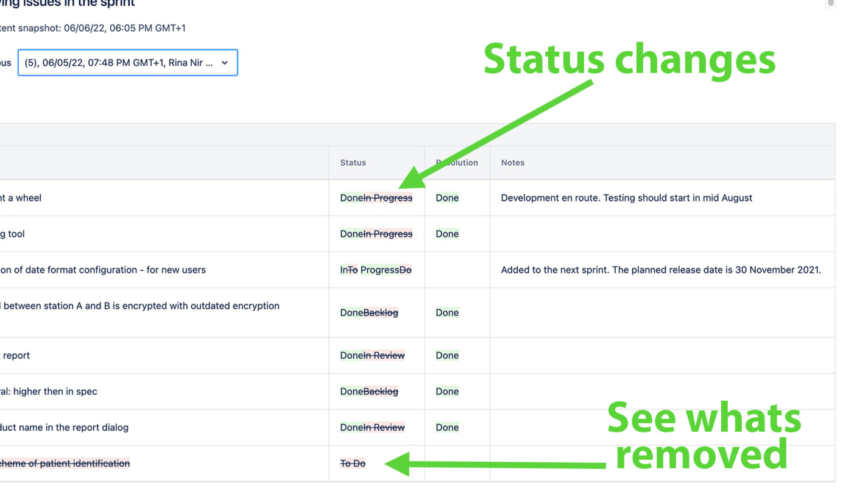The image size is (868, 494).
Task: Click the note about testing in mid August
Action: [x=626, y=198]
